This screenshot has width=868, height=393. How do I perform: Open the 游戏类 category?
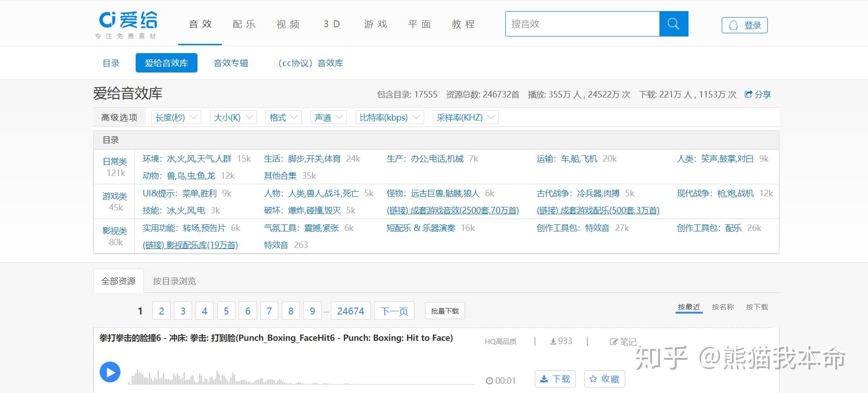(x=114, y=196)
